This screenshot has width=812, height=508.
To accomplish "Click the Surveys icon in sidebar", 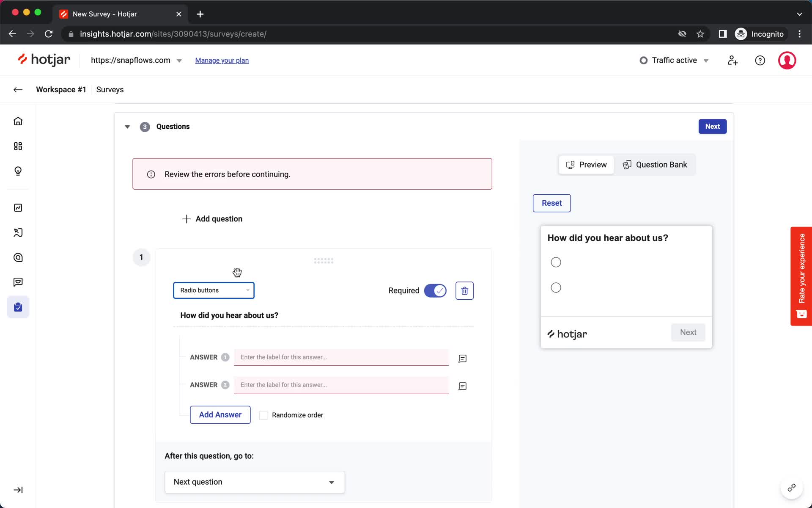I will pyautogui.click(x=18, y=307).
